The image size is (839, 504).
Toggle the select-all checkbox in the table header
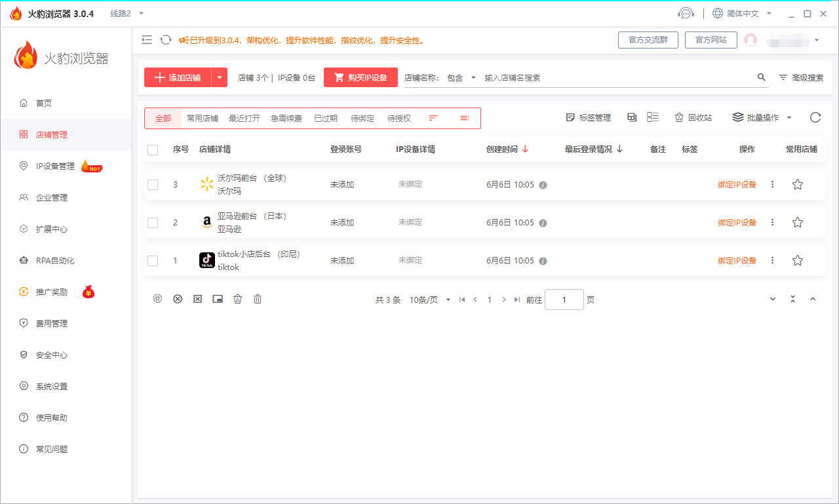153,149
